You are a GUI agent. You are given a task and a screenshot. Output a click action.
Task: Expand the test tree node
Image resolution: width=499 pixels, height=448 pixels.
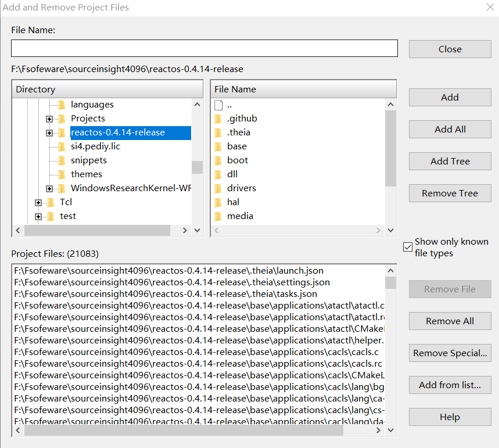tap(38, 217)
